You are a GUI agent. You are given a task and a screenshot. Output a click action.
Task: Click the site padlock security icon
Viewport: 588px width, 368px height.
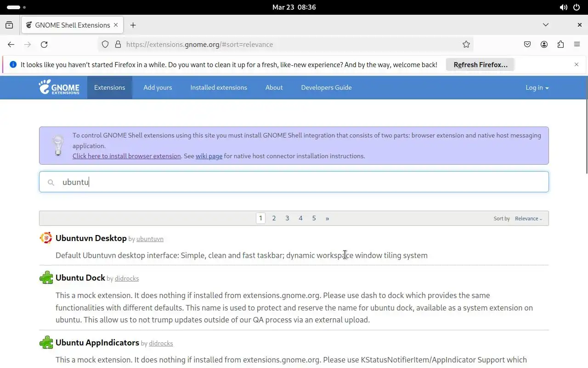[118, 44]
